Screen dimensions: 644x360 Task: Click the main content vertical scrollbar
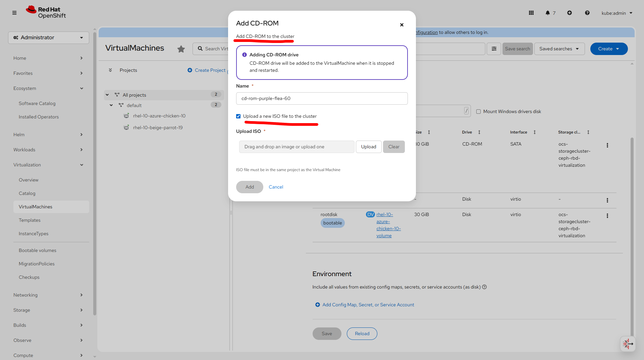632,237
